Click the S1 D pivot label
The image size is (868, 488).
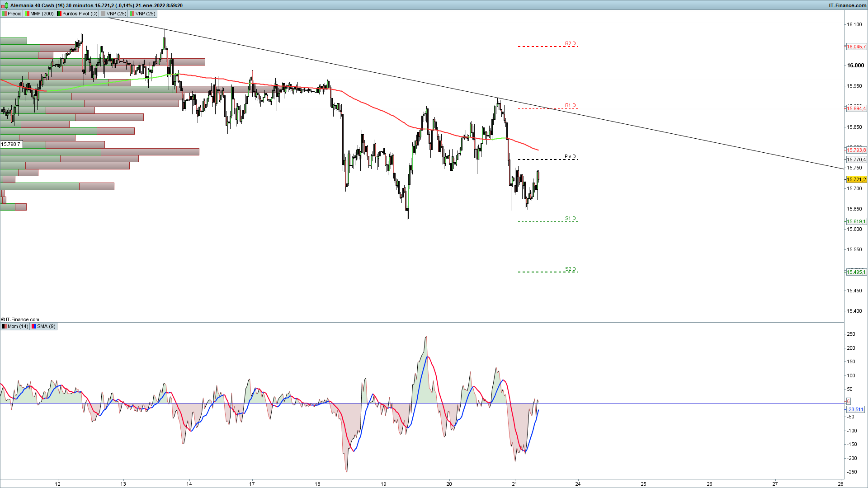click(570, 219)
